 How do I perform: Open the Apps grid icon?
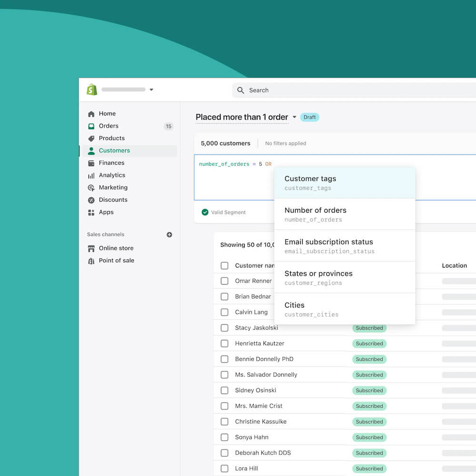[91, 213]
